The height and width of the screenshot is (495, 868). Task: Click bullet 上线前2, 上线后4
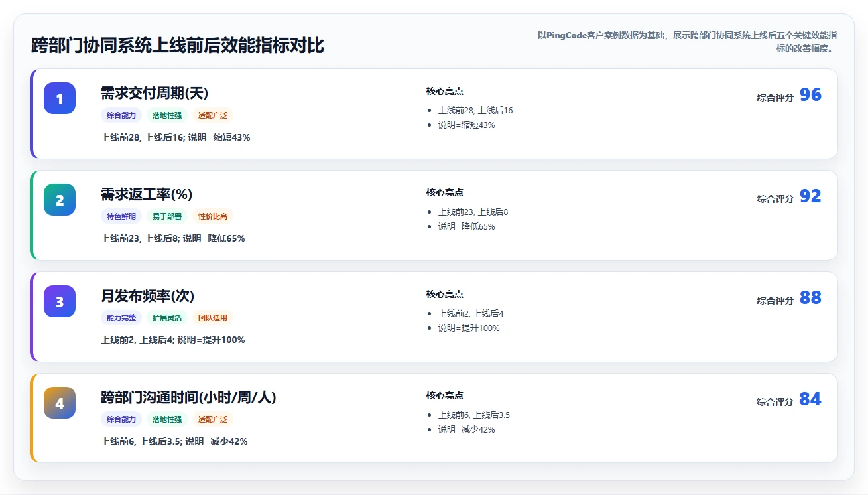[x=471, y=313]
